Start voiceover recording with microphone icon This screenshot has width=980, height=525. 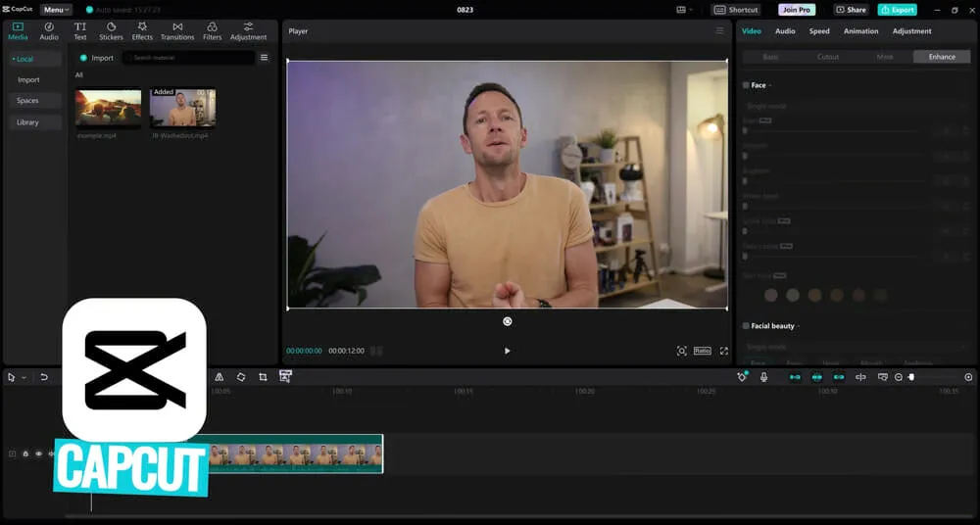pos(763,377)
